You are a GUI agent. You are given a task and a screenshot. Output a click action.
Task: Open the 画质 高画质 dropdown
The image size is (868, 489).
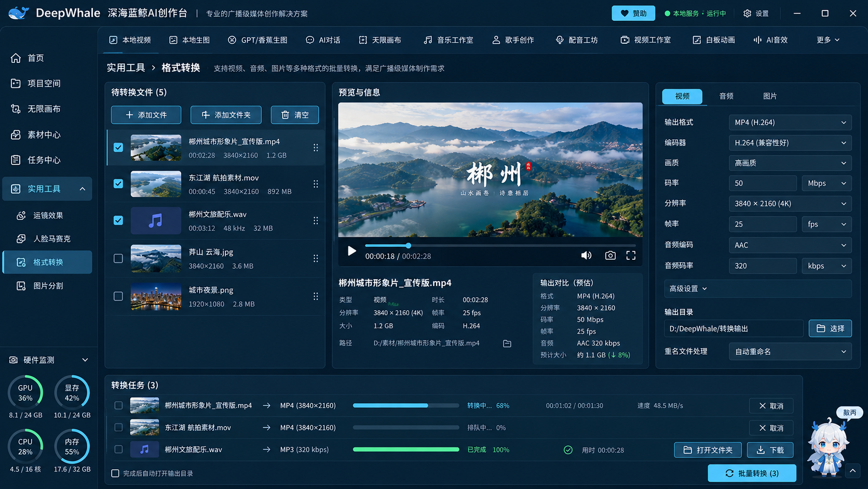pyautogui.click(x=790, y=163)
